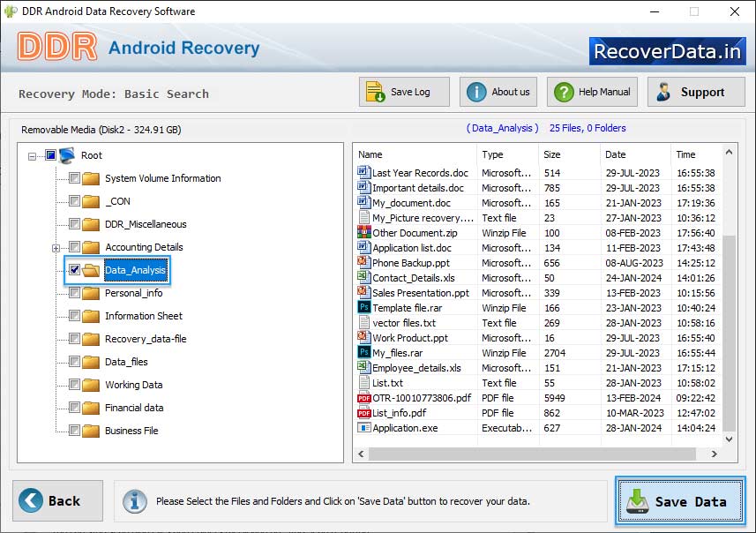The width and height of the screenshot is (756, 533).
Task: Click the info icon in the status message
Action: click(134, 501)
